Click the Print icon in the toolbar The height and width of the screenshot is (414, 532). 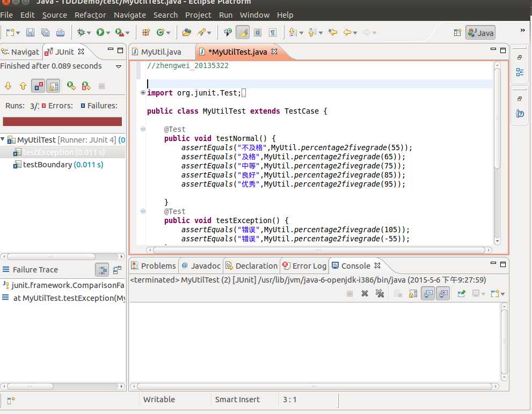tap(60, 33)
